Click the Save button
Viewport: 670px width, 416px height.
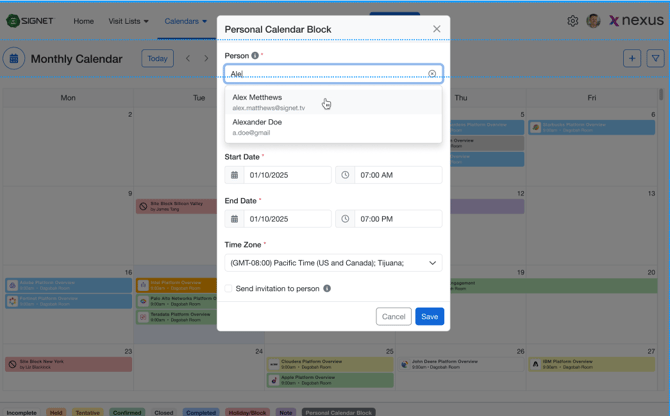(429, 317)
